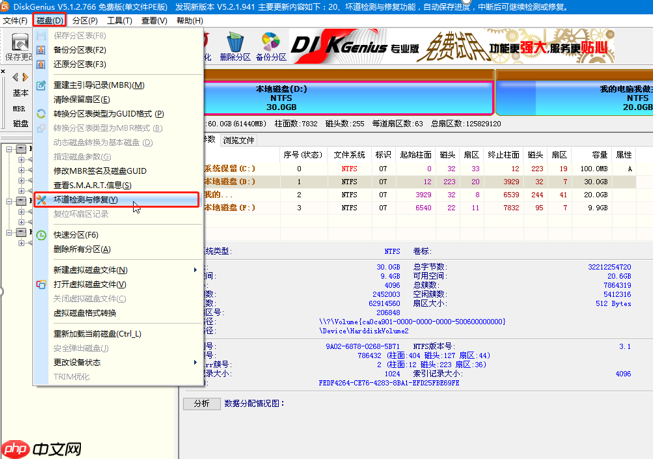Click the 分析 button
This screenshot has width=653, height=459.
[202, 404]
